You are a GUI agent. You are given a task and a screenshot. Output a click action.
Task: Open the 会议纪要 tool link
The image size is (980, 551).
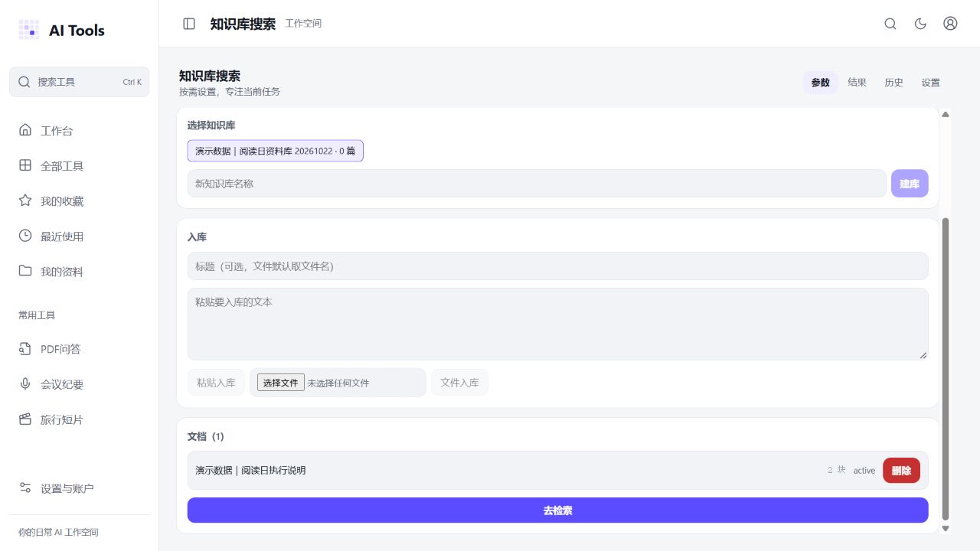(x=80, y=385)
